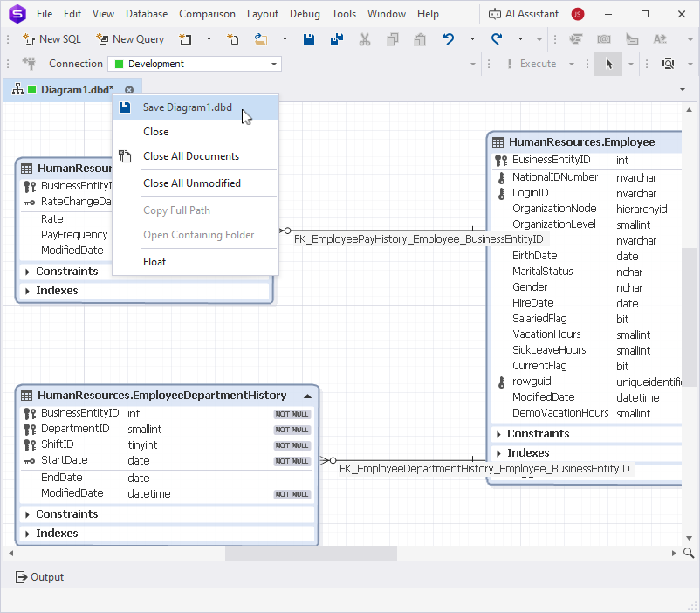Expand Constraints in the EmployeePayHistory table
700x613 pixels.
point(27,272)
